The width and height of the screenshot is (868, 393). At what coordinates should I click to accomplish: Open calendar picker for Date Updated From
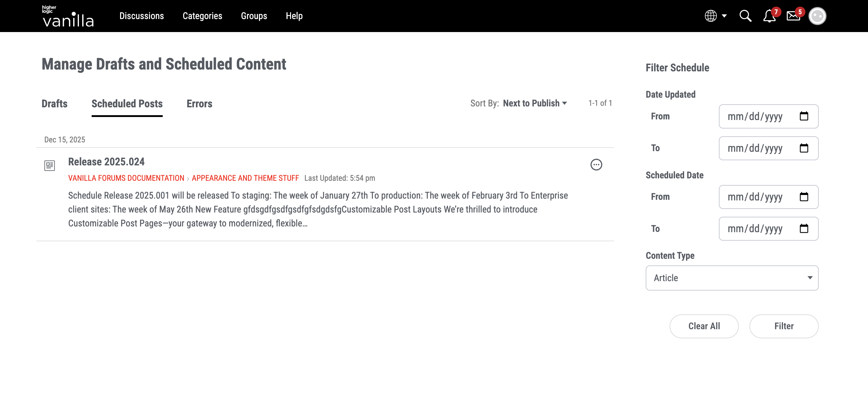coord(804,116)
